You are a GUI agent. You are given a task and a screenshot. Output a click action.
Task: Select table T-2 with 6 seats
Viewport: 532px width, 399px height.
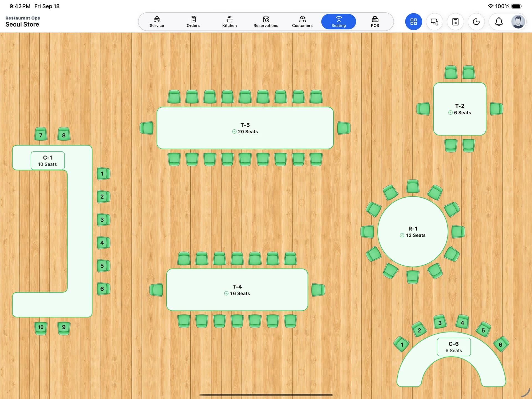460,109
